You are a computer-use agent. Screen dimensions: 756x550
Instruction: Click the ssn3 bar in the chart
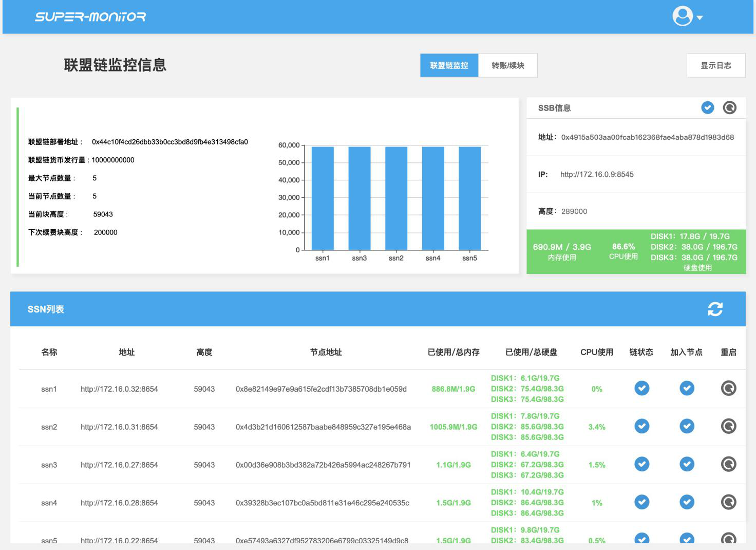pyautogui.click(x=359, y=198)
